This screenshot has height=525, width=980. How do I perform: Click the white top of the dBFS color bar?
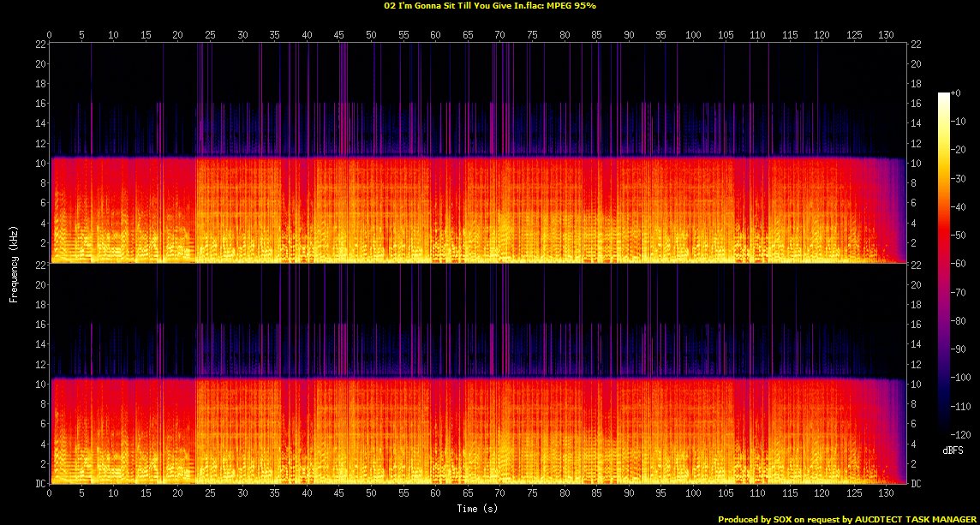944,95
